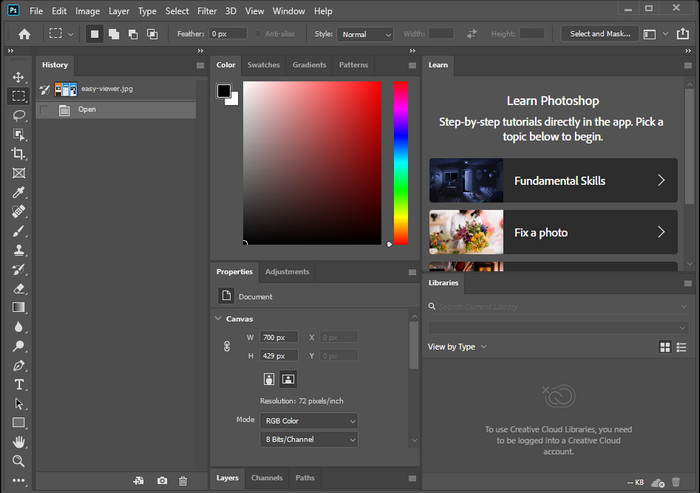
Task: Select the Hand tool
Action: [x=18, y=442]
